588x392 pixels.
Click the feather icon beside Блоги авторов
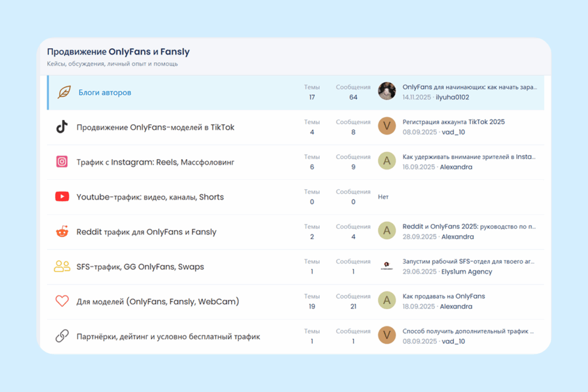click(x=64, y=93)
